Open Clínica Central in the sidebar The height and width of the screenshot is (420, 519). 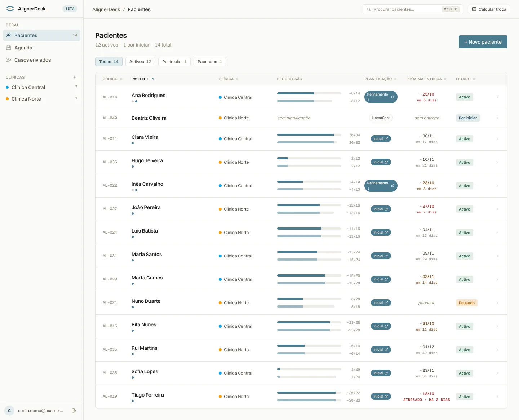[x=42, y=87]
